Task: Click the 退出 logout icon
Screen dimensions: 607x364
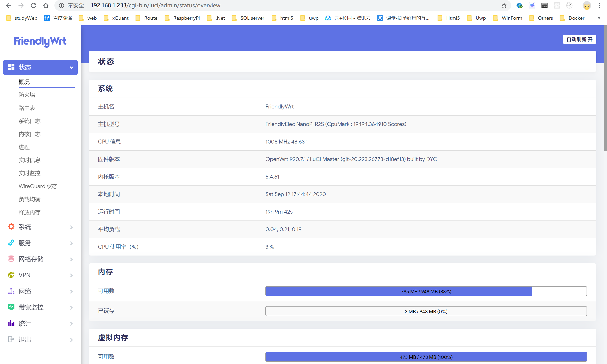Action: tap(11, 339)
